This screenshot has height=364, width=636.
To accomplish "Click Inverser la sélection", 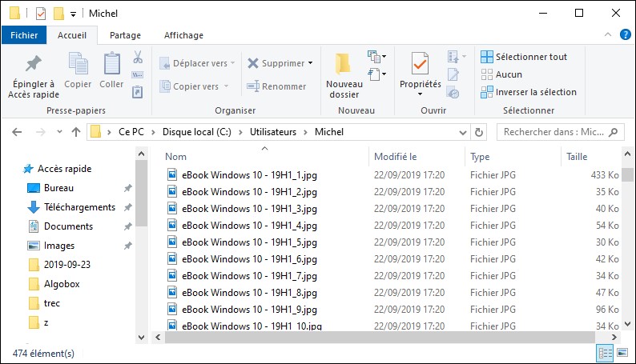I will coord(529,92).
